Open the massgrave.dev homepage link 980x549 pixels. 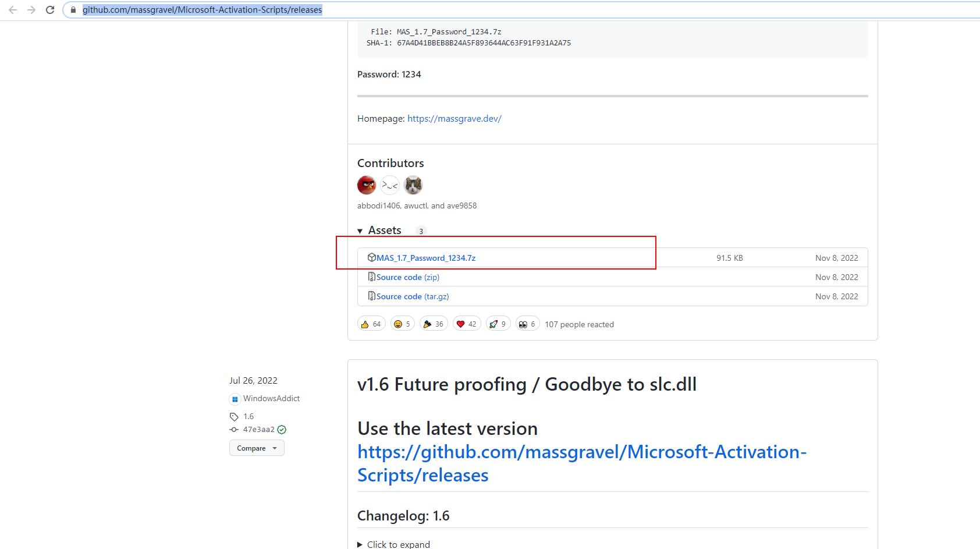pos(454,118)
